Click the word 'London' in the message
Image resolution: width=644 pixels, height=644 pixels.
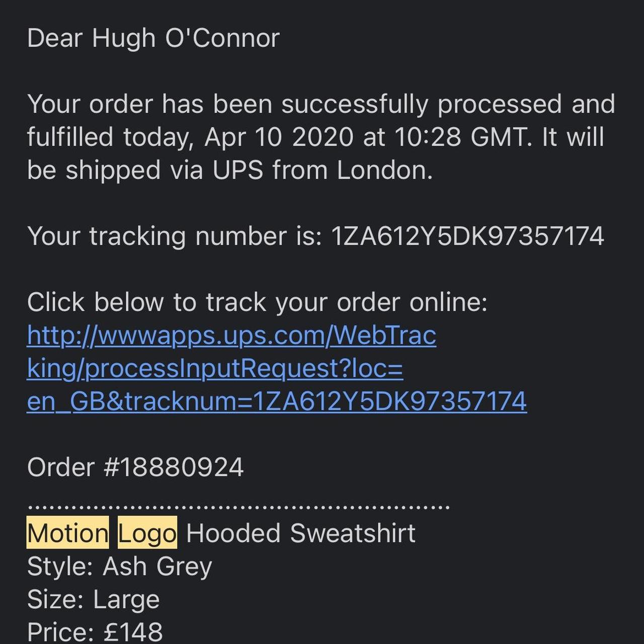pyautogui.click(x=383, y=170)
